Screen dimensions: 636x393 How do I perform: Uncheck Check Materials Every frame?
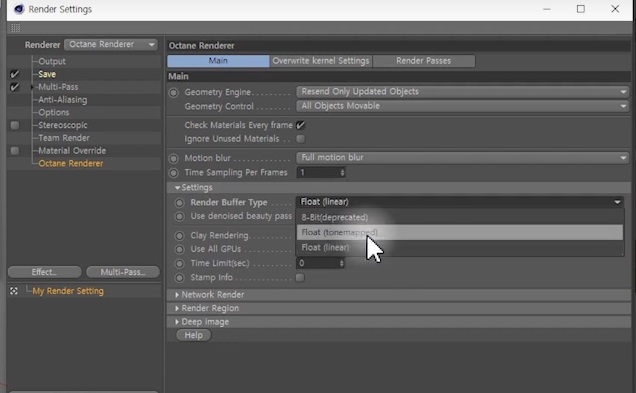click(301, 125)
